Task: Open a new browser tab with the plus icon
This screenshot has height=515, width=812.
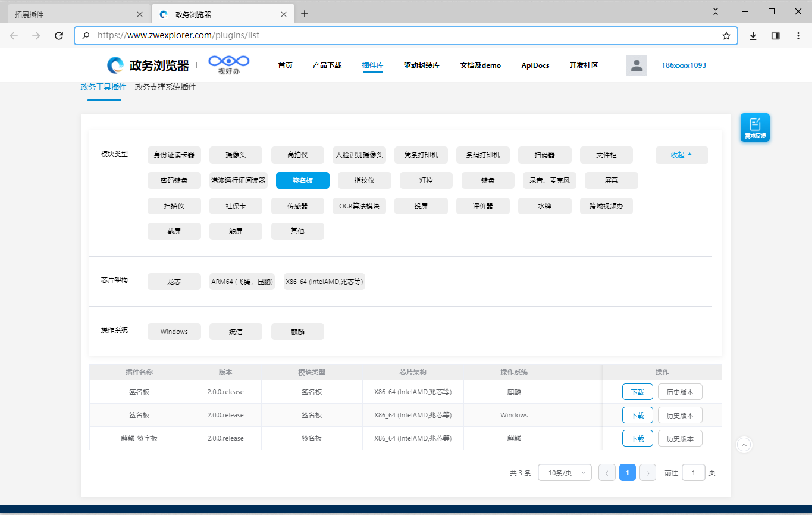Action: [x=305, y=14]
